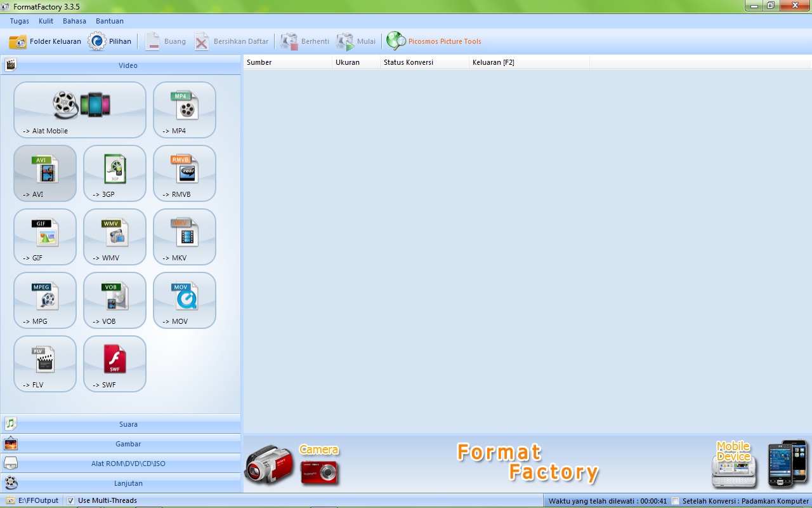The image size is (812, 508).
Task: Open Pilihan options settings
Action: point(110,42)
